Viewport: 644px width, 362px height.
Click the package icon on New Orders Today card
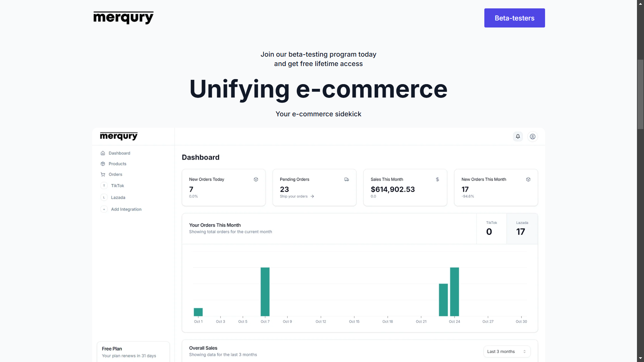pyautogui.click(x=256, y=179)
